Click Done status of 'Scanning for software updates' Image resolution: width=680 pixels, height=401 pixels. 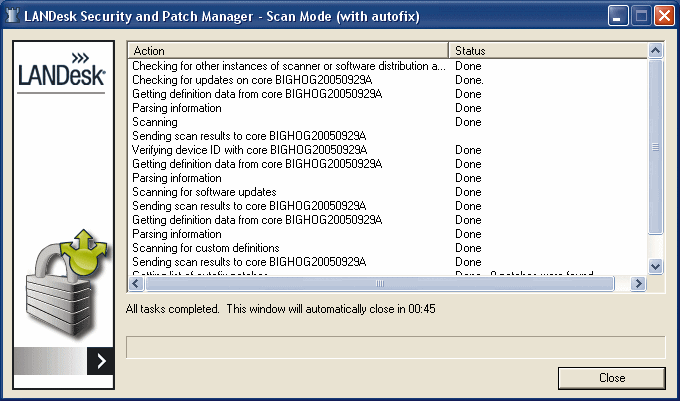468,192
